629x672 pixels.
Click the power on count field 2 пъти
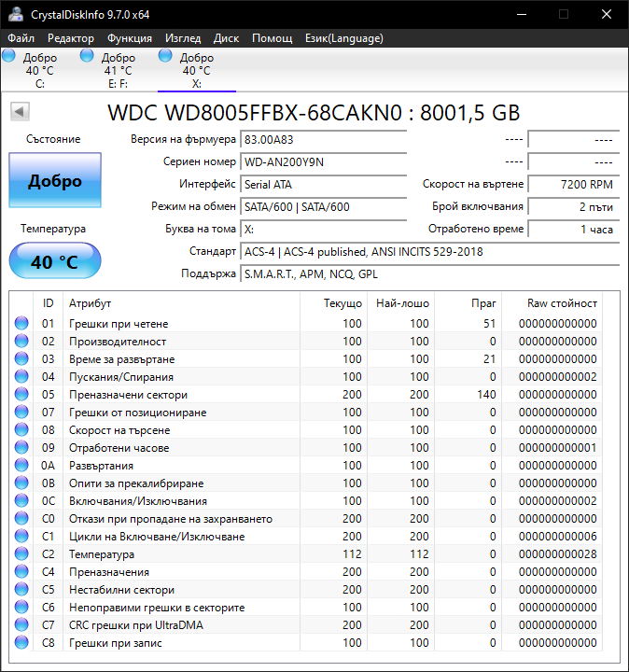tap(574, 206)
